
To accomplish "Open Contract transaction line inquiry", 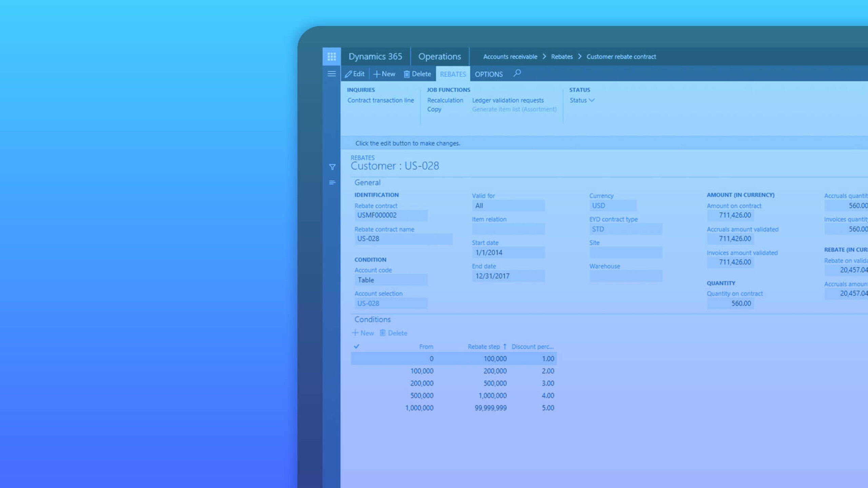I will pos(380,100).
